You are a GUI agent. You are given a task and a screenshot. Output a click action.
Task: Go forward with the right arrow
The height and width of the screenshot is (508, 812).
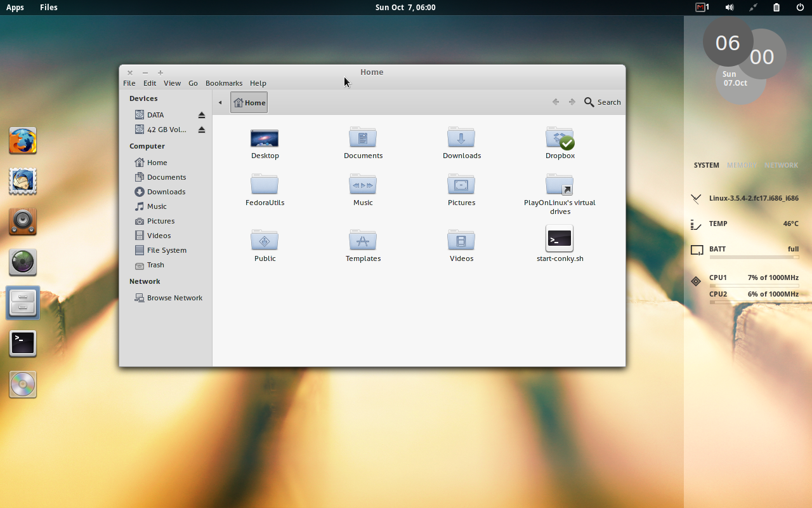[x=572, y=102]
